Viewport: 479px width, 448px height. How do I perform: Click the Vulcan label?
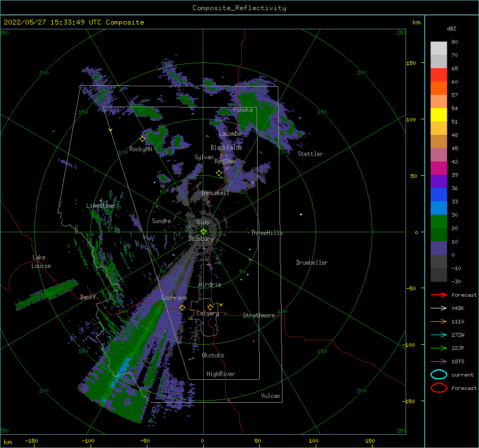pos(271,396)
